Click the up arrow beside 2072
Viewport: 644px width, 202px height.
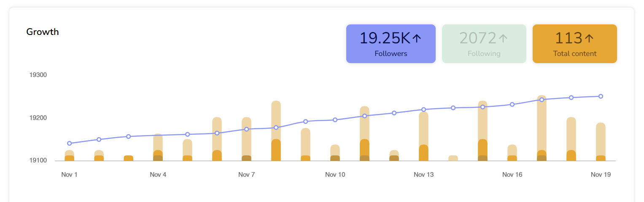point(503,39)
